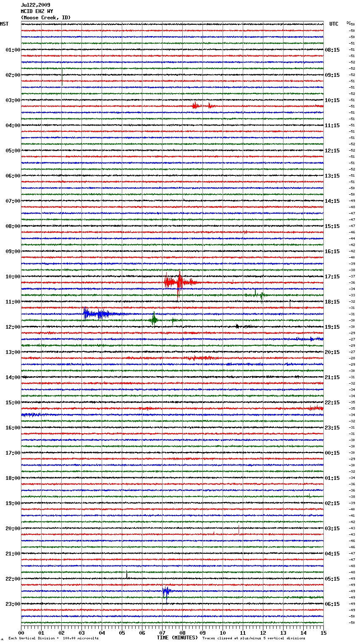
Task: Select the 04:00 MST row label
Action: tap(13, 126)
